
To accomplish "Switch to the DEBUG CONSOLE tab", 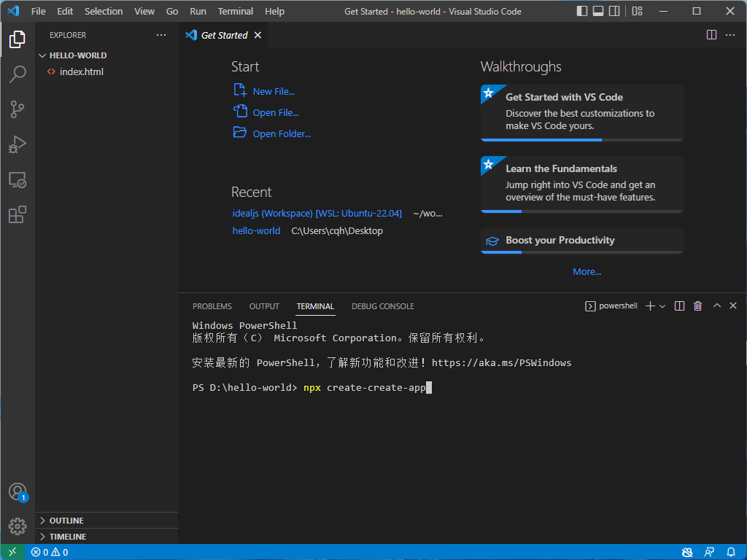I will (x=382, y=306).
